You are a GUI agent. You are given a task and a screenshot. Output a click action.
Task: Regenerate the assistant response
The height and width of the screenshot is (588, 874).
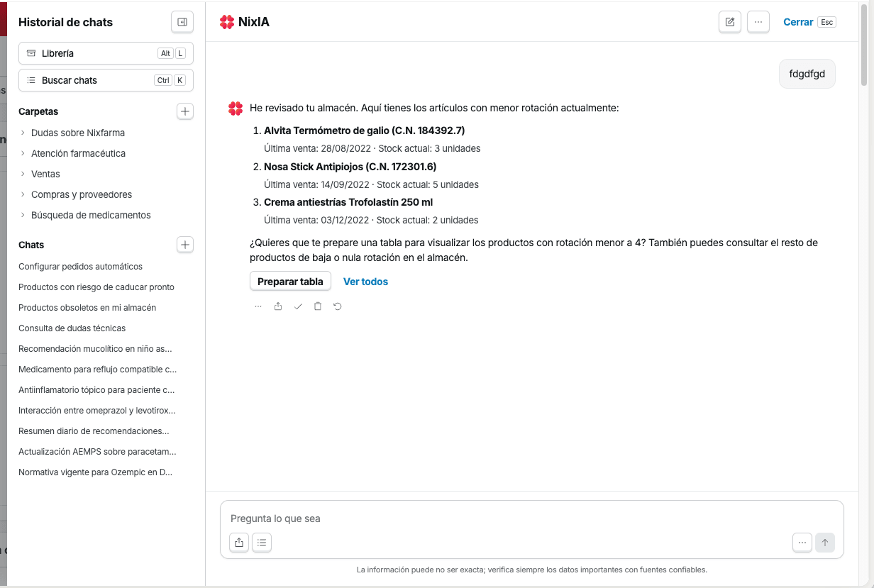[x=338, y=306]
